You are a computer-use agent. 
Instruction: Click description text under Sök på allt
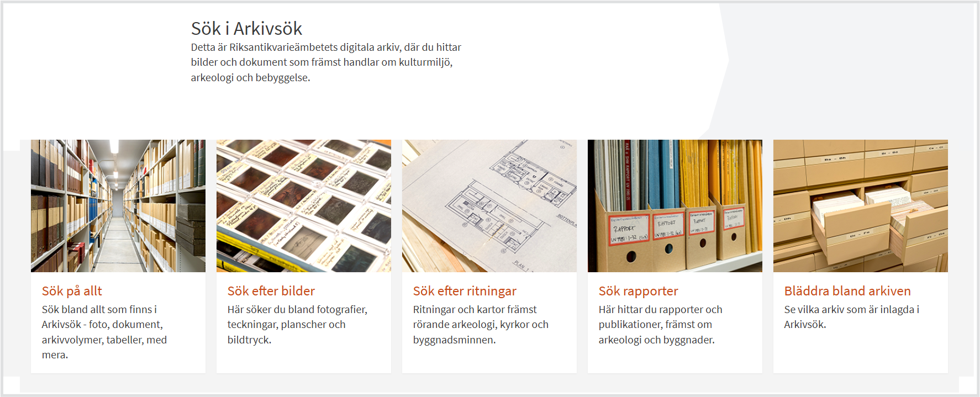(104, 332)
